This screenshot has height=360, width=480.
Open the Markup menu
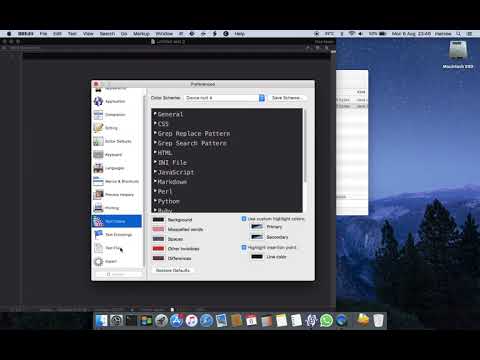[141, 34]
